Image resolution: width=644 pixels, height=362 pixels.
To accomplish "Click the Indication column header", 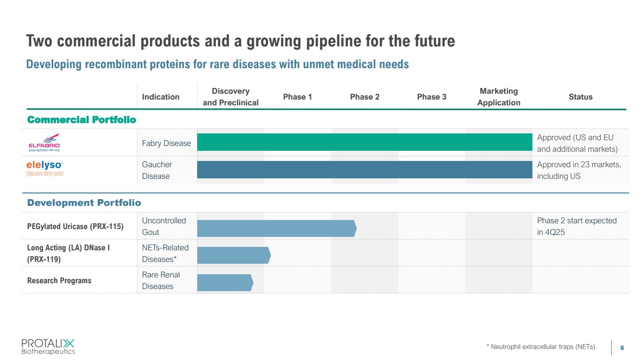I will 161,97.
